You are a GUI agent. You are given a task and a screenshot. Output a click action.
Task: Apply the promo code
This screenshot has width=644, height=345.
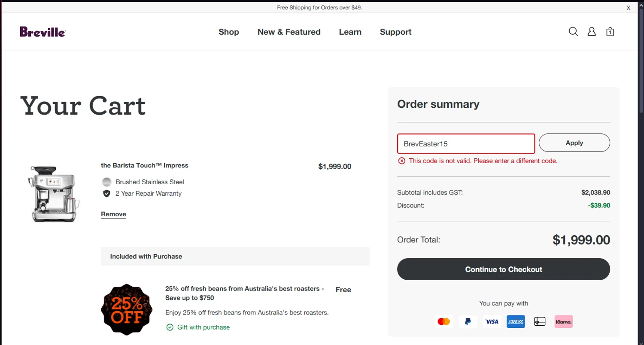574,143
